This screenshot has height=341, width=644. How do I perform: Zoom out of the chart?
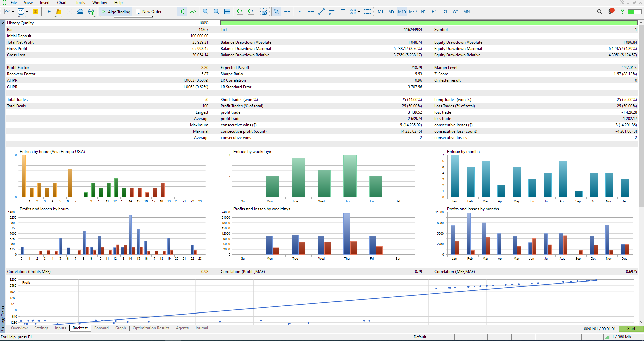tap(216, 12)
